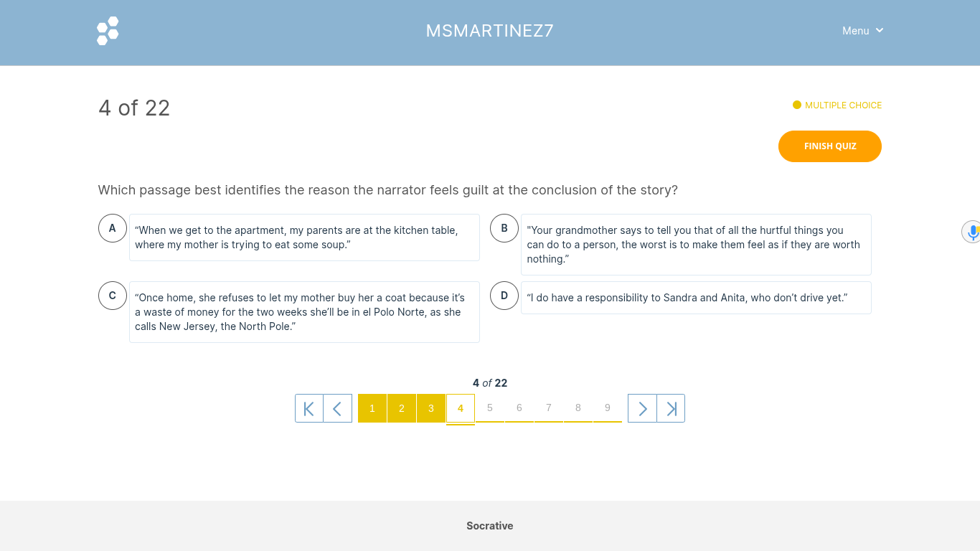The image size is (980, 551).
Task: Jump to first question arrow
Action: click(309, 408)
